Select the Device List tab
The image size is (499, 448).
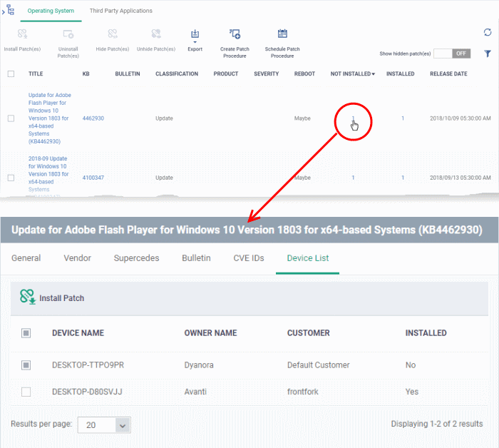[x=308, y=258]
